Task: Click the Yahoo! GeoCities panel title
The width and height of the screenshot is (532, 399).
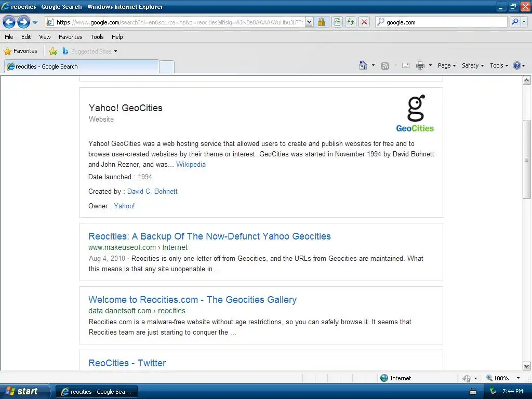Action: click(x=126, y=108)
